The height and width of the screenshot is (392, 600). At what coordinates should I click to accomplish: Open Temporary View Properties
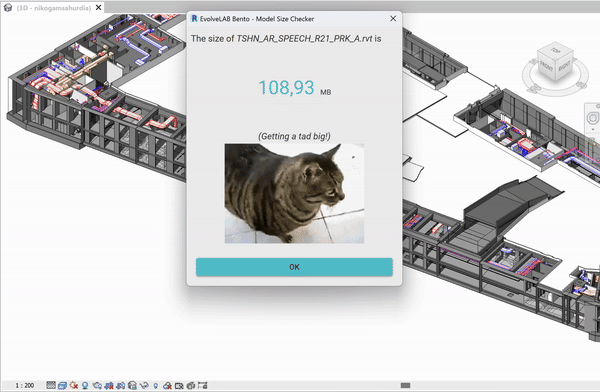coord(179,385)
